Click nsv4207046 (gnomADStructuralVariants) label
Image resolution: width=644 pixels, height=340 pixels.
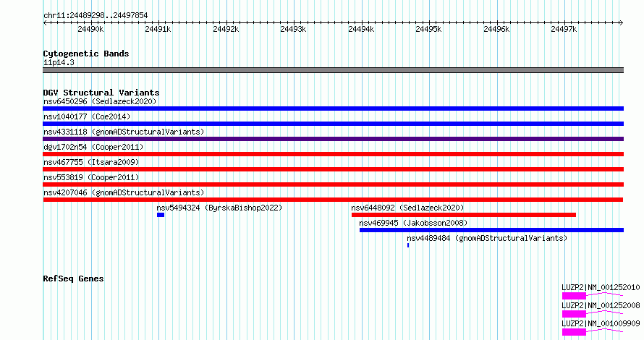point(124,192)
